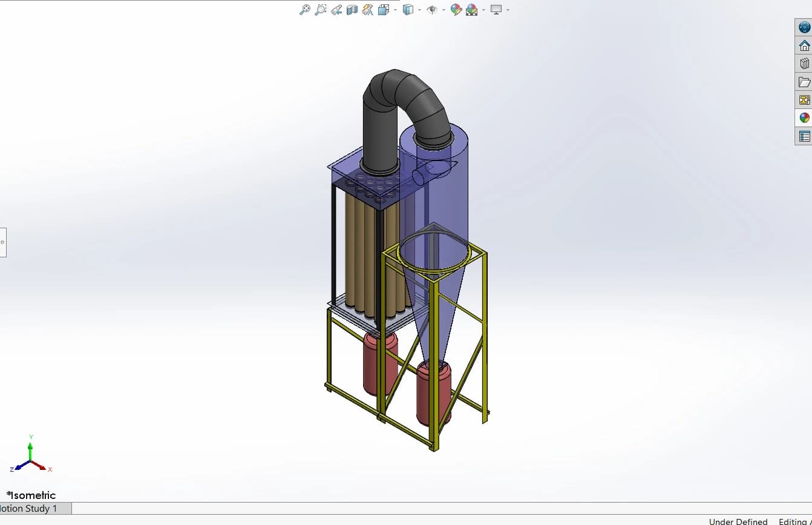This screenshot has width=812, height=525.
Task: Open the View Settings dropdown arrow
Action: 507,10
